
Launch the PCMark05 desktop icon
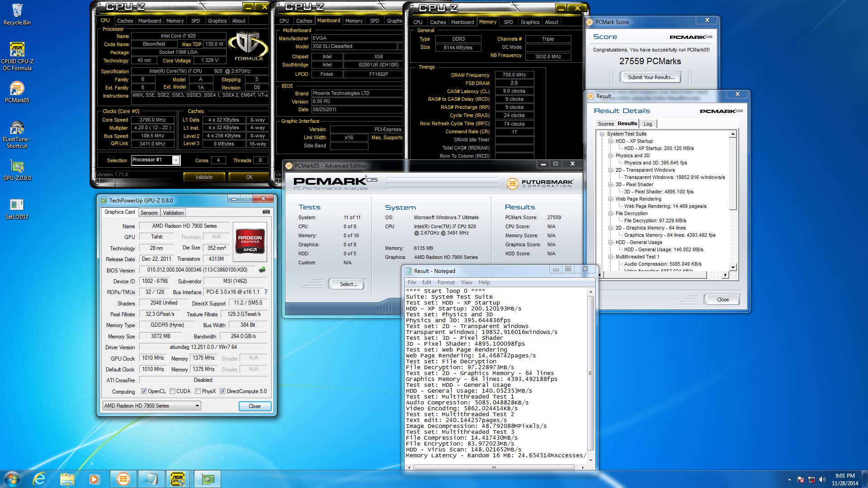17,92
